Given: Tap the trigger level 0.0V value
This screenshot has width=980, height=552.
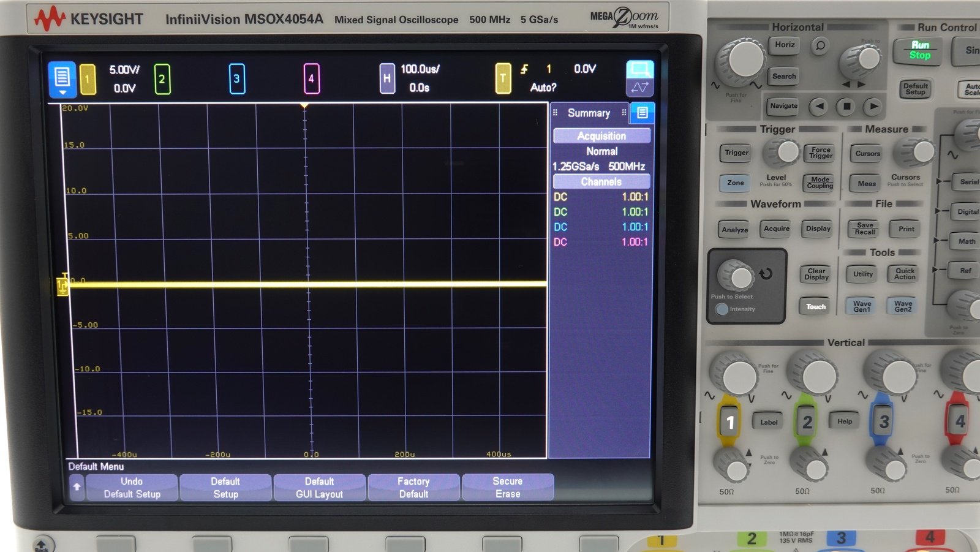Looking at the screenshot, I should tap(585, 69).
